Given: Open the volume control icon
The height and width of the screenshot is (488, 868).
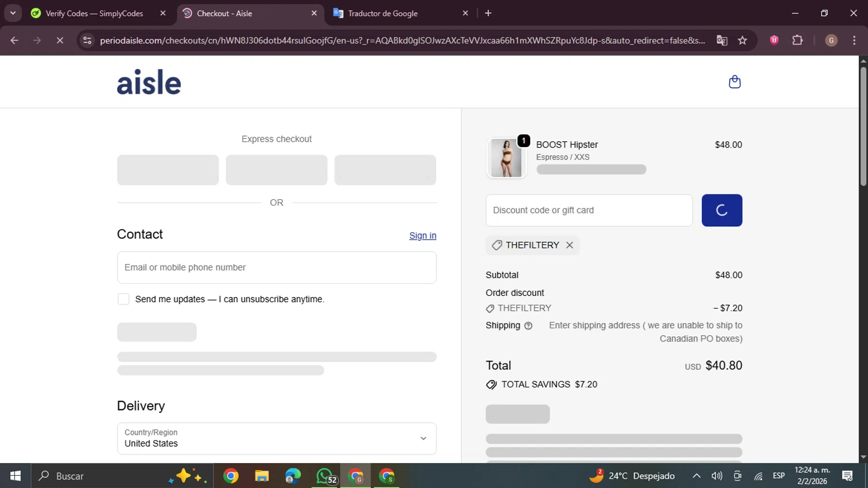Looking at the screenshot, I should click(717, 476).
